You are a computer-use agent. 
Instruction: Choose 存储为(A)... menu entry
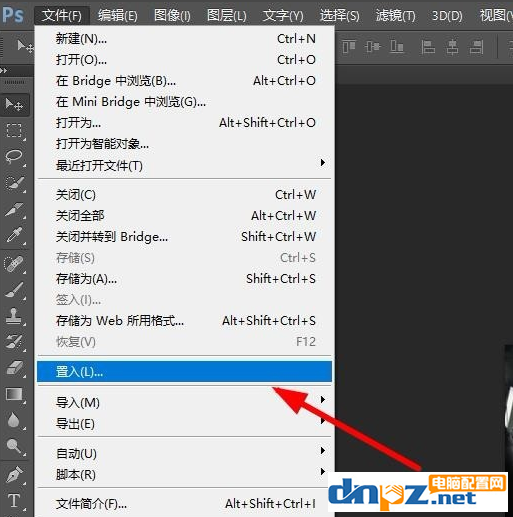coord(184,279)
